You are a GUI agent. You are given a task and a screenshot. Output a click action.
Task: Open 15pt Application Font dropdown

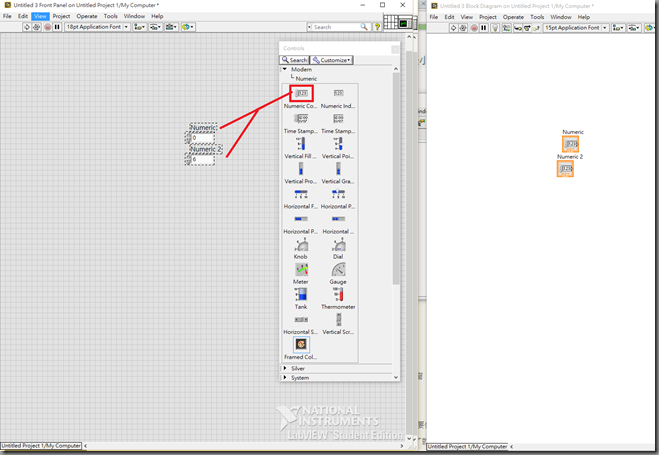pos(576,28)
